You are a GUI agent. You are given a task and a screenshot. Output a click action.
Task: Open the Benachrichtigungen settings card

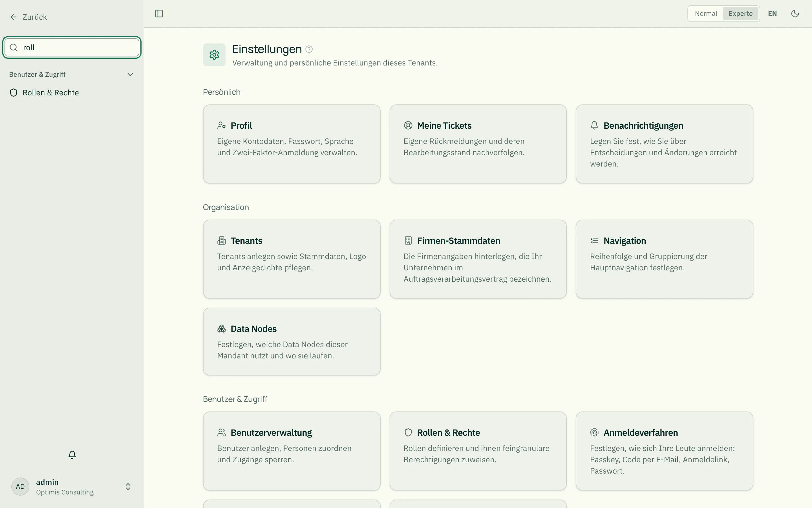tap(664, 144)
